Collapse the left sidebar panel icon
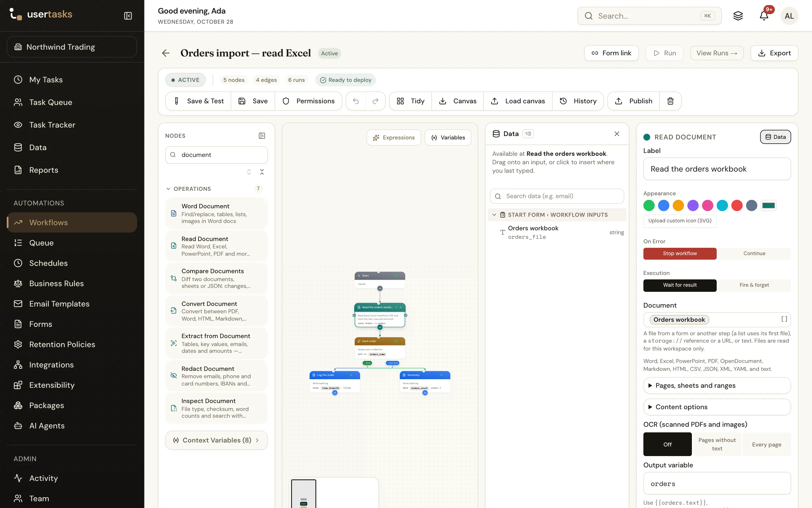 pos(128,16)
